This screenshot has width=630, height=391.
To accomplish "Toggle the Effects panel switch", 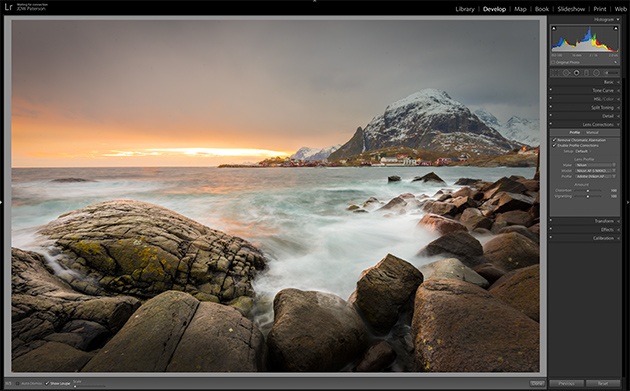I will point(551,229).
